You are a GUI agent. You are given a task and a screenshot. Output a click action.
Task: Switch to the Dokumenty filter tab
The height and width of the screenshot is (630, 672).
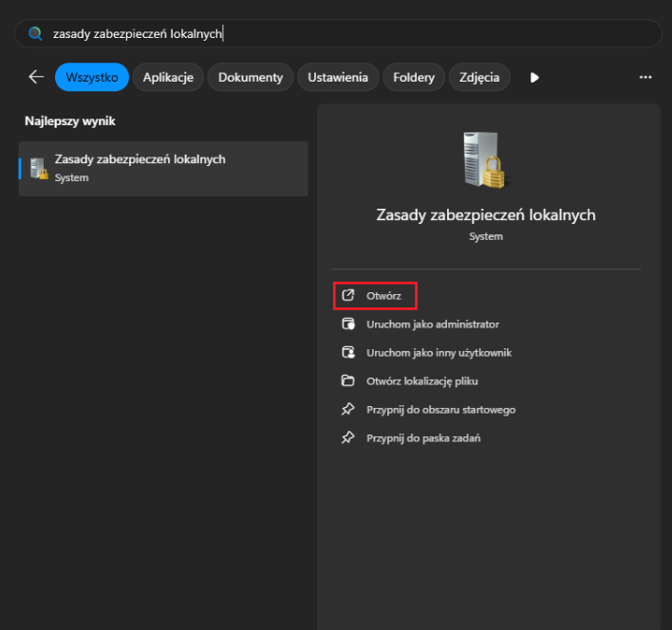(251, 77)
